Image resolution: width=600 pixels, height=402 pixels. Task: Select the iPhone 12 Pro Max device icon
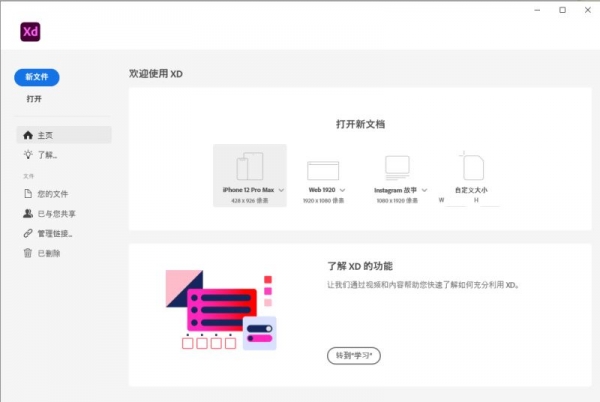tap(250, 166)
